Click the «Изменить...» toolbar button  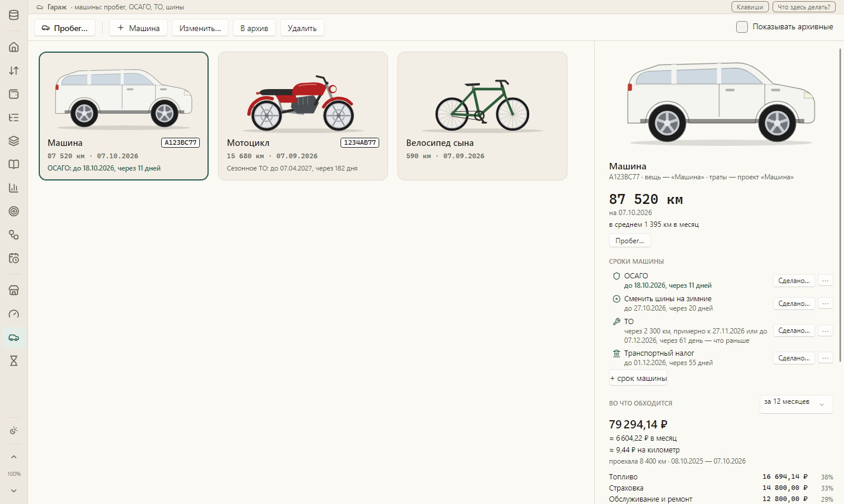point(200,28)
